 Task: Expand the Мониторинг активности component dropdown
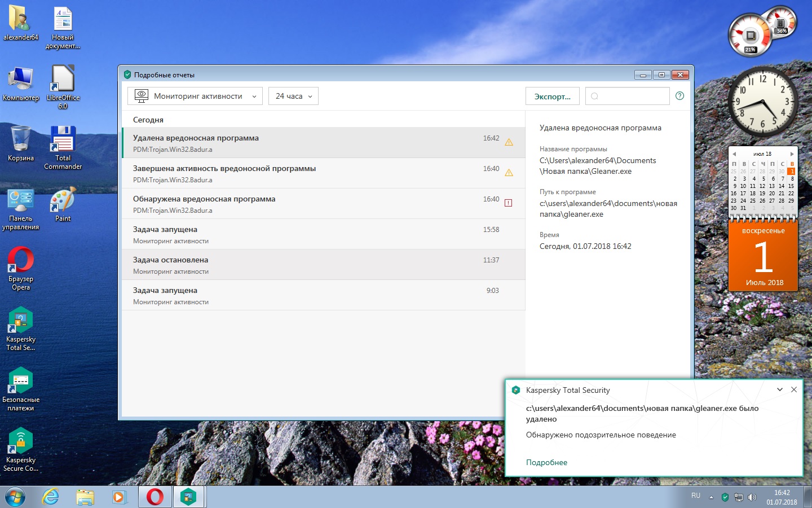pyautogui.click(x=195, y=96)
